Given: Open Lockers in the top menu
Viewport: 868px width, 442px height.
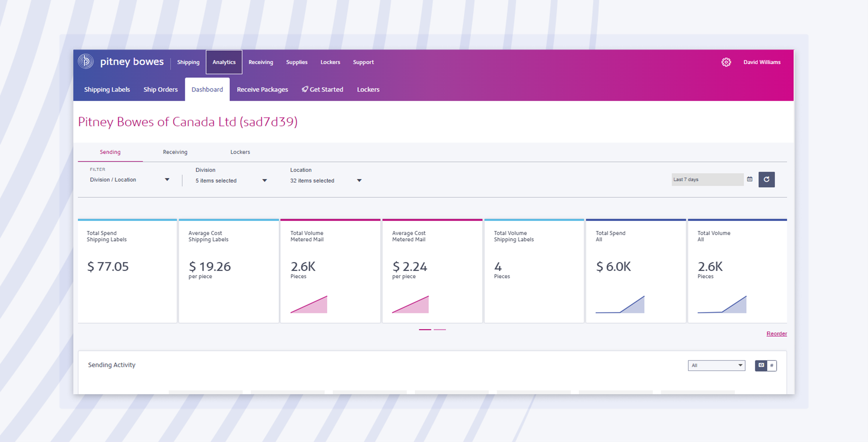Looking at the screenshot, I should tap(330, 62).
